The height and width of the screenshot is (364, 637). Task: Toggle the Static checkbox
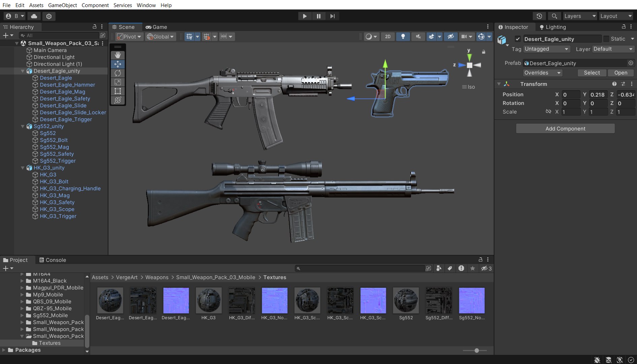pos(606,39)
